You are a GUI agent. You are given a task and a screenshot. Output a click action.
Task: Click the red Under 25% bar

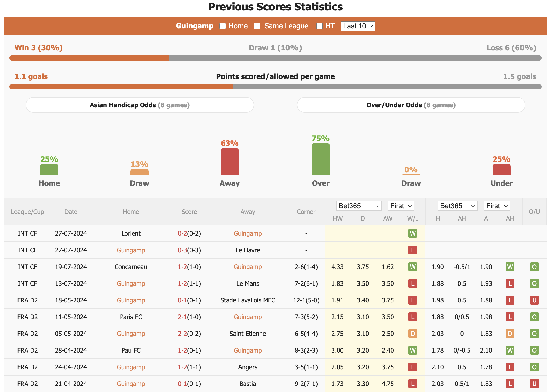click(x=501, y=170)
